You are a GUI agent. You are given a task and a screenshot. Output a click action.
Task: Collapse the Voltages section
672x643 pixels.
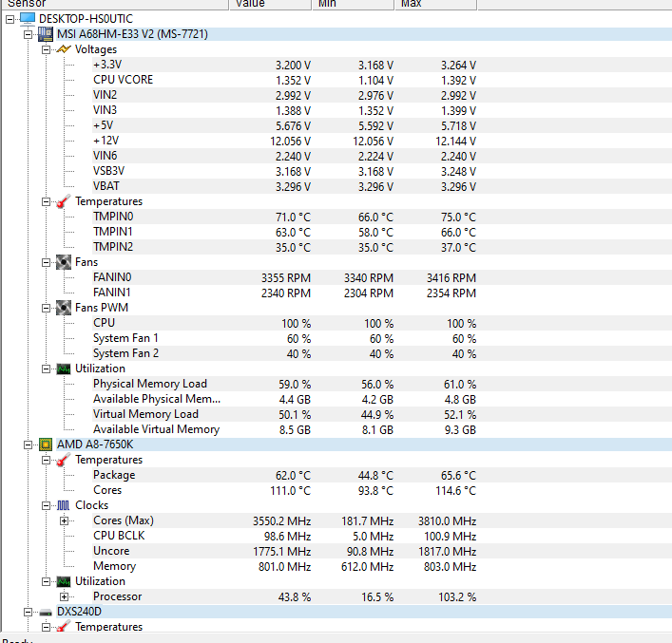point(46,49)
